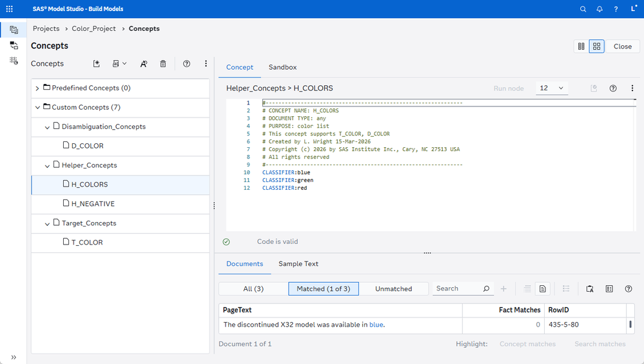
Task: Switch to the Concept tab
Action: pos(239,67)
